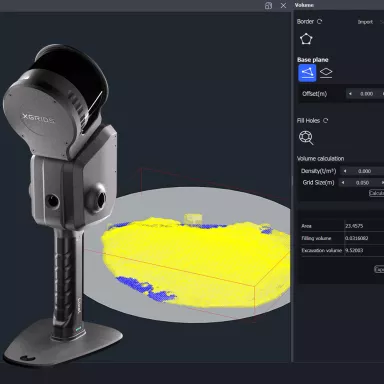Screen dimensions: 384x384
Task: Click the Export button below results
Action: click(x=379, y=269)
